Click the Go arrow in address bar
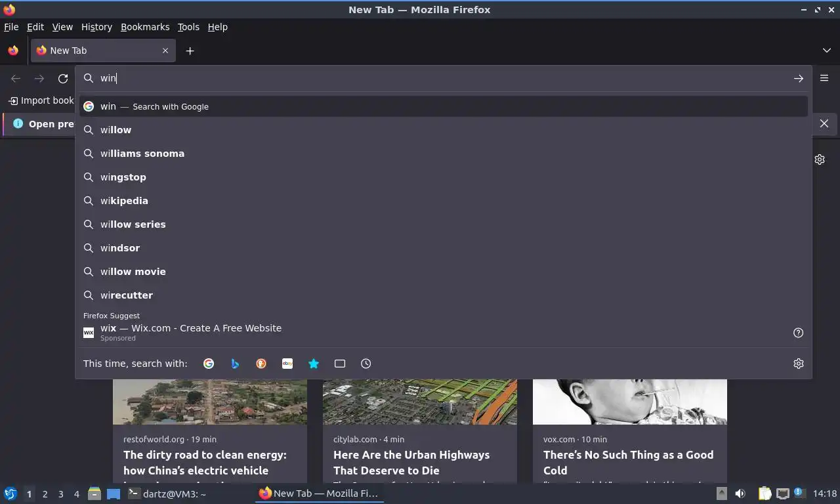 (x=799, y=78)
